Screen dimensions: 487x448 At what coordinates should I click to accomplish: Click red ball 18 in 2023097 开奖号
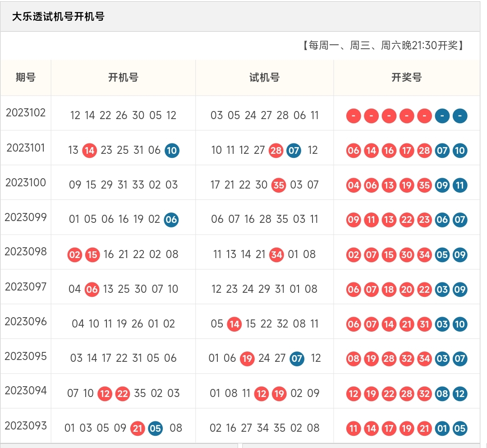pyautogui.click(x=389, y=290)
